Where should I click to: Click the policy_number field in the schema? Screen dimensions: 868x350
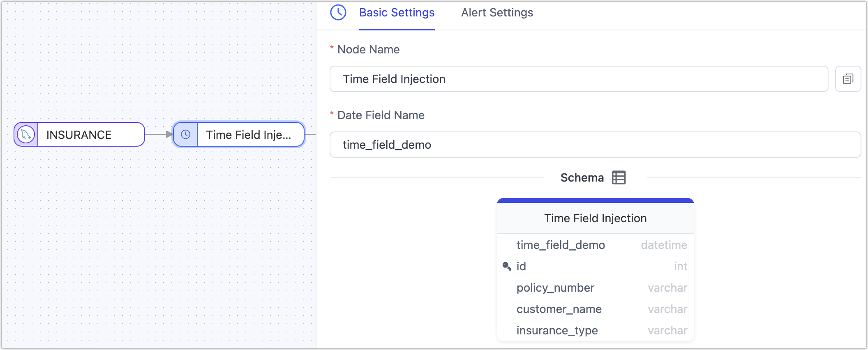point(555,288)
